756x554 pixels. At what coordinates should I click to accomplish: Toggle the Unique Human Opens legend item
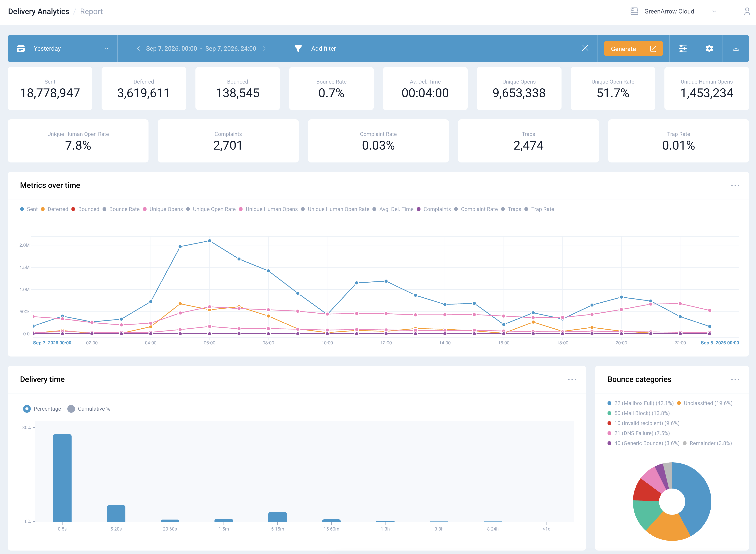click(268, 209)
